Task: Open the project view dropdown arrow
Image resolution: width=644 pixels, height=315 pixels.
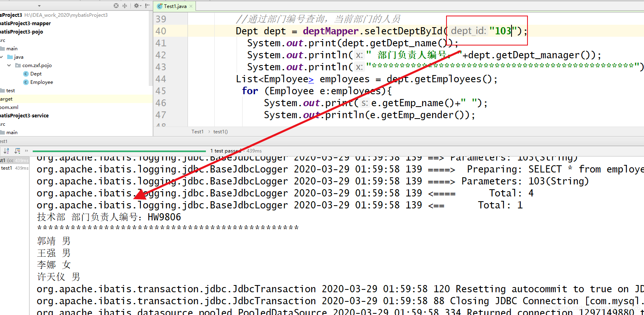Action: click(x=39, y=6)
